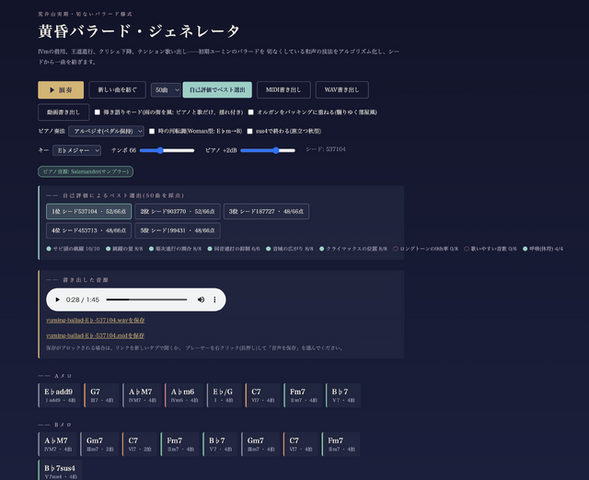
Task: Click the 音域の広がり 8/8 score item
Action: click(x=290, y=249)
